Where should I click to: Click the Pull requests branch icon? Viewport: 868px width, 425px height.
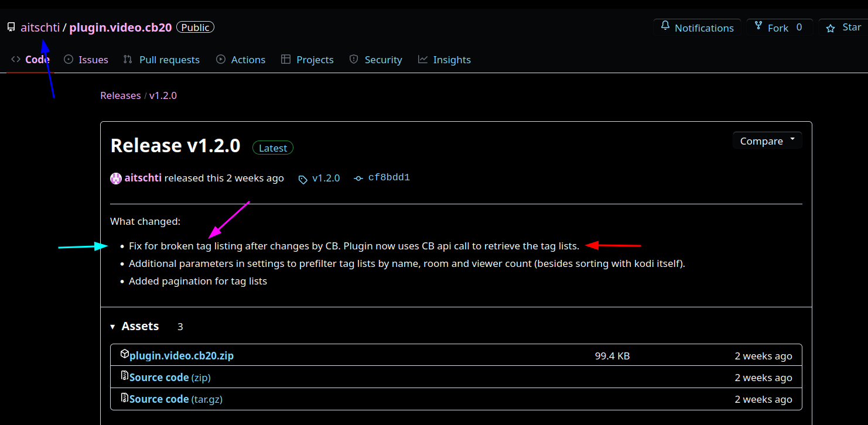pos(128,59)
